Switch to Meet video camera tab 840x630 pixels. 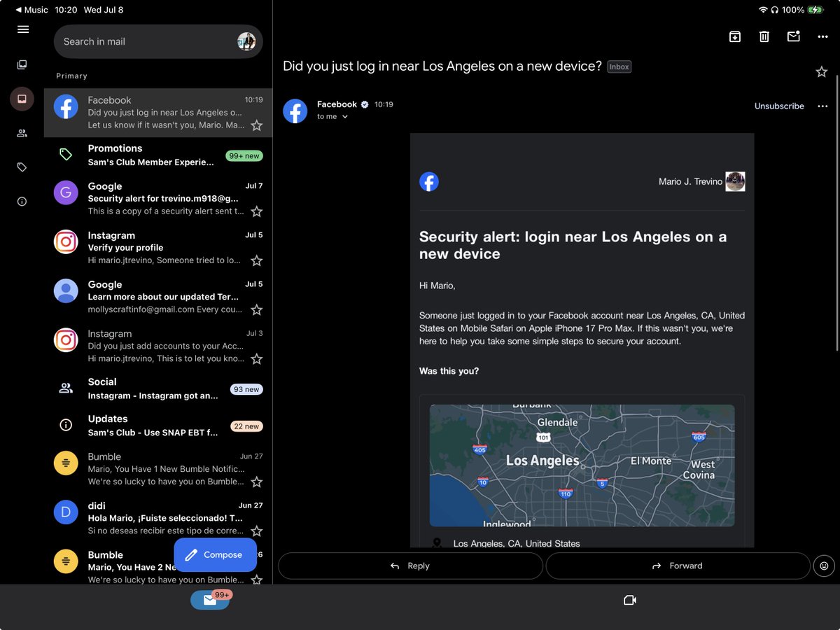click(x=630, y=600)
